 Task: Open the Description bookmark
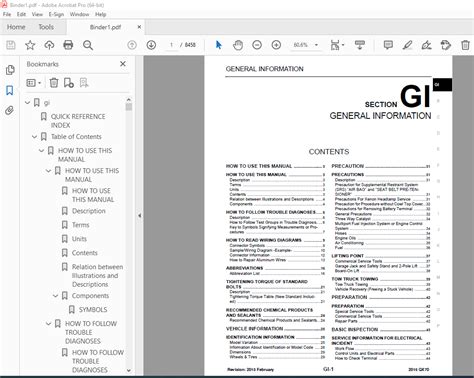(89, 211)
